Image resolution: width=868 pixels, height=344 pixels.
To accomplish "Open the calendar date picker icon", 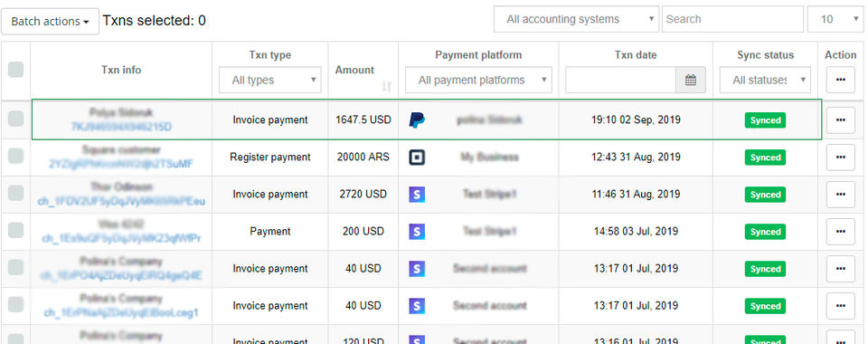I will pyautogui.click(x=690, y=81).
